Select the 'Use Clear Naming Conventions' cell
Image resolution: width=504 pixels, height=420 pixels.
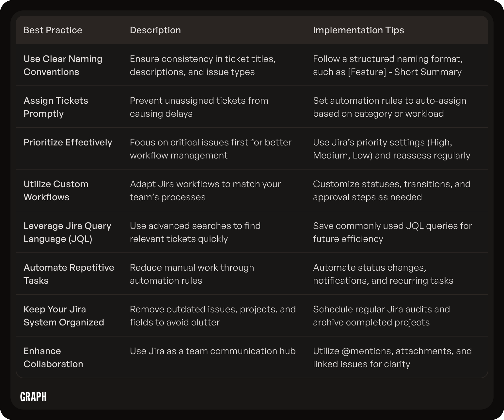pos(63,65)
